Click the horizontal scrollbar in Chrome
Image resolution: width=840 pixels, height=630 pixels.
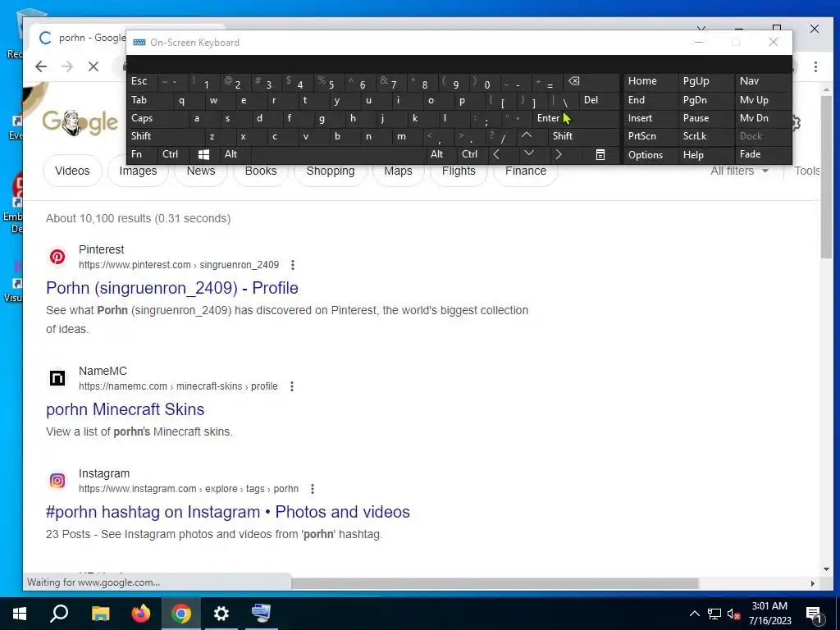point(495,583)
